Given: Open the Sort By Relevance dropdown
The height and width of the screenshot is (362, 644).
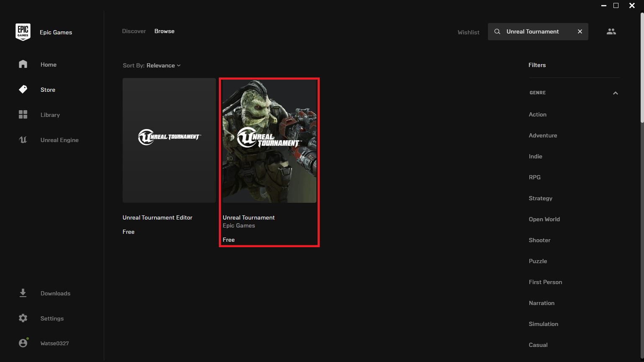Looking at the screenshot, I should pyautogui.click(x=163, y=65).
